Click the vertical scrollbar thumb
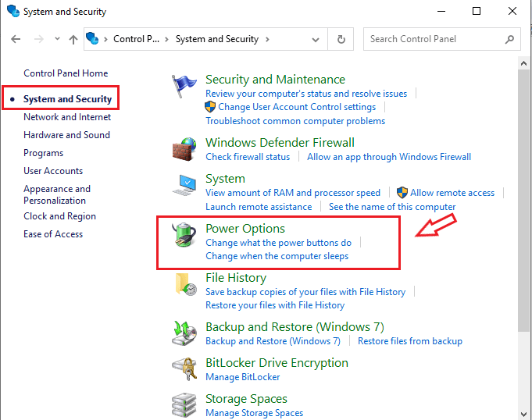Viewport: 532px width, 420px height. click(x=523, y=201)
